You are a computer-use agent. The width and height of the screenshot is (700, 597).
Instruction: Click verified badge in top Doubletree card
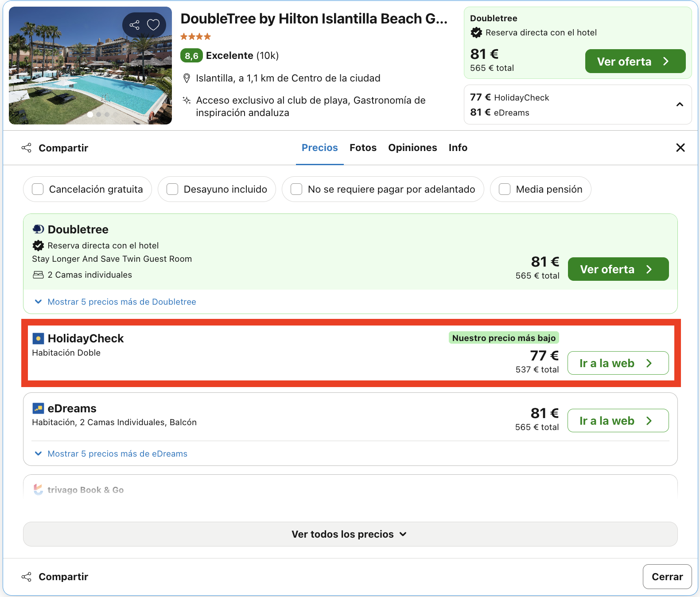476,32
